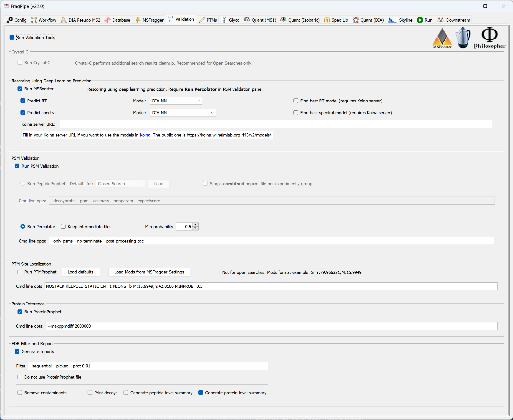Screen dimensions: 513x420
Task: Open the Quant (MS1) tab
Action: [260, 20]
